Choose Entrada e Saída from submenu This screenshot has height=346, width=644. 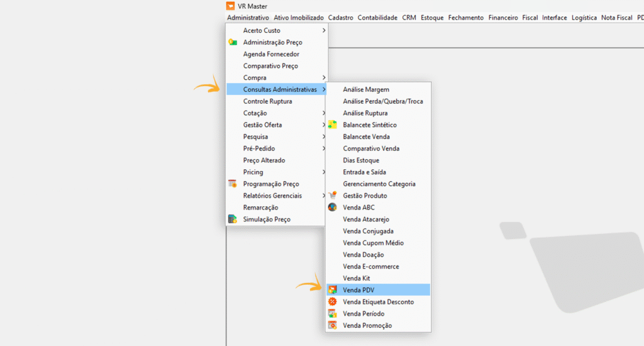pyautogui.click(x=378, y=172)
